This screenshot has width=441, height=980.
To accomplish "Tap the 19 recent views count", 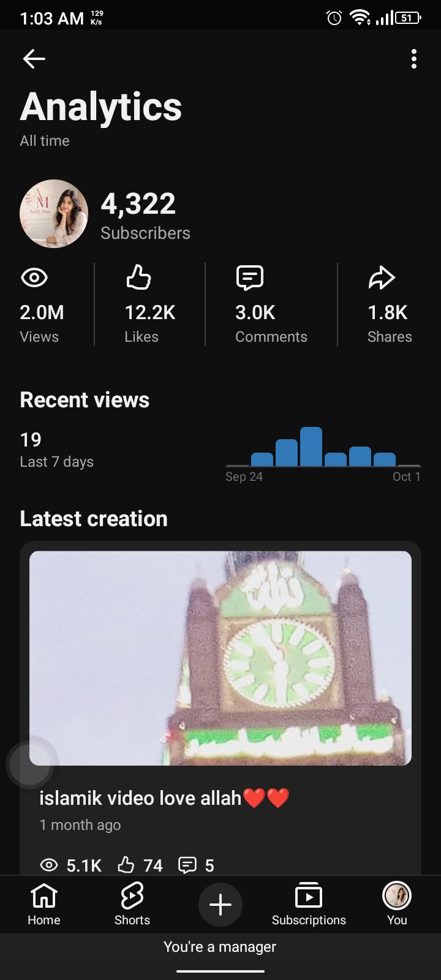I will (31, 440).
